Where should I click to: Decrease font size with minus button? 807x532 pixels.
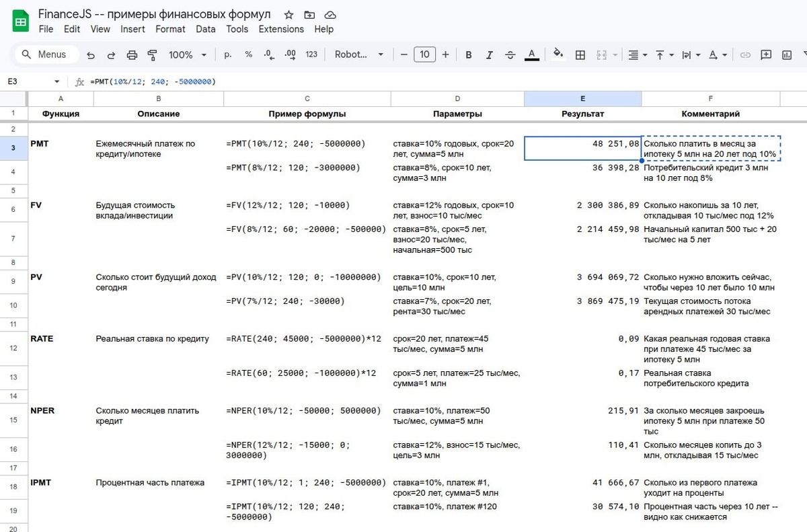(x=403, y=54)
